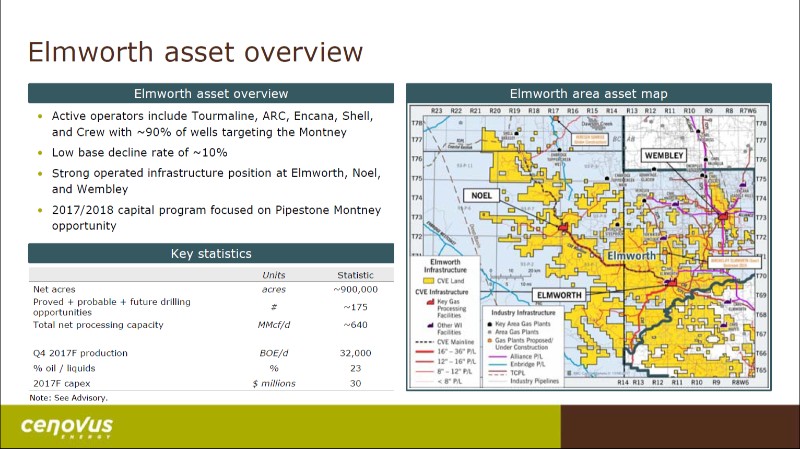This screenshot has width=800, height=449.
Task: Click the 'Note: See Advisory.' footnote
Action: click(x=68, y=398)
